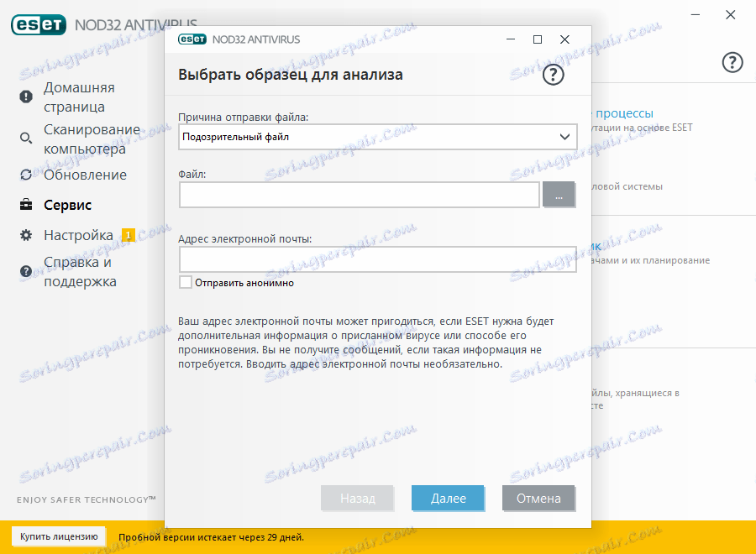Open the Причина отправки файла dropdown

[378, 137]
